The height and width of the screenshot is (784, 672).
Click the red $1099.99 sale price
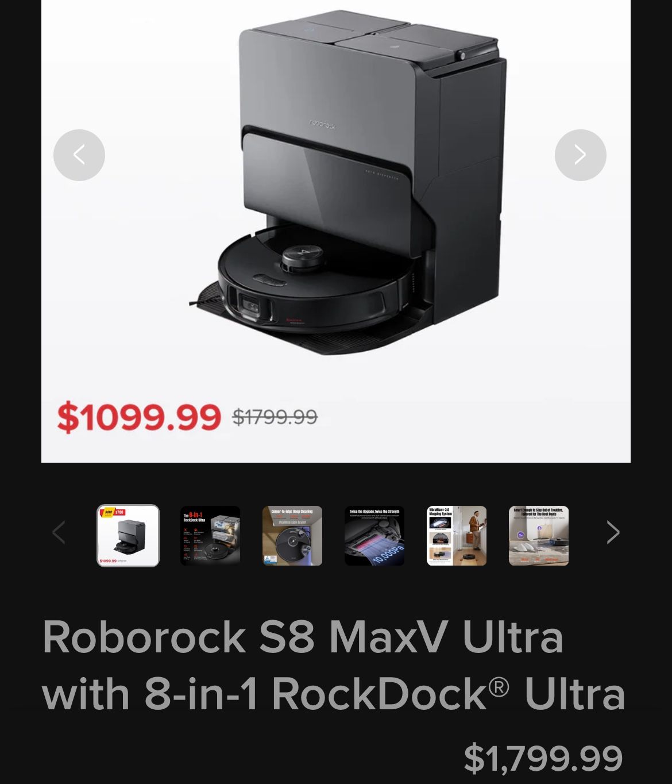click(139, 417)
